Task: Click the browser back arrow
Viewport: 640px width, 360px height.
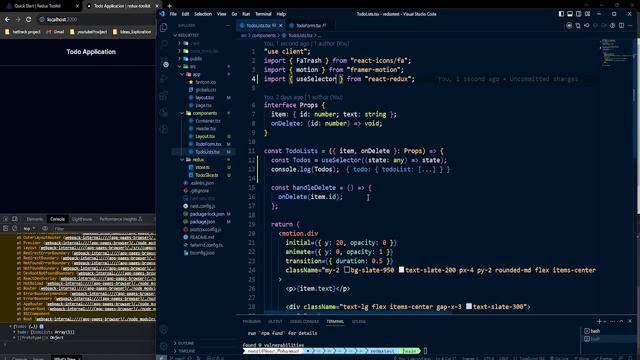Action: (7, 19)
